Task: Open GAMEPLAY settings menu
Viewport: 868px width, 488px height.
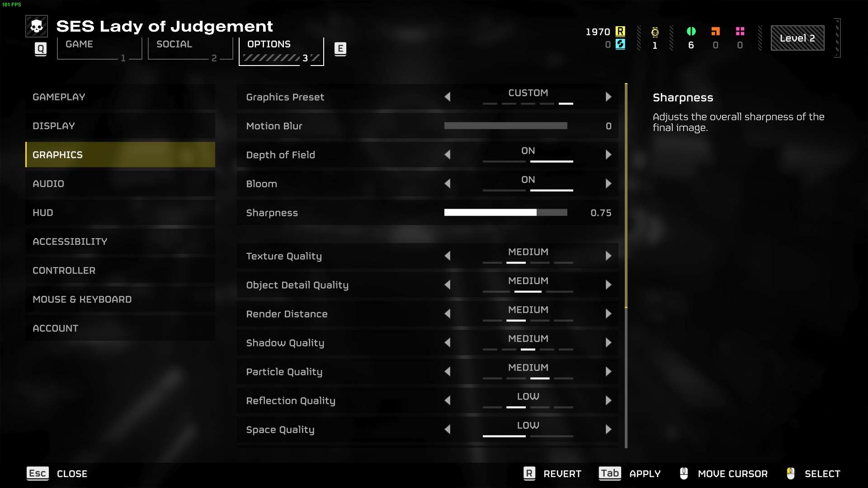Action: (58, 96)
